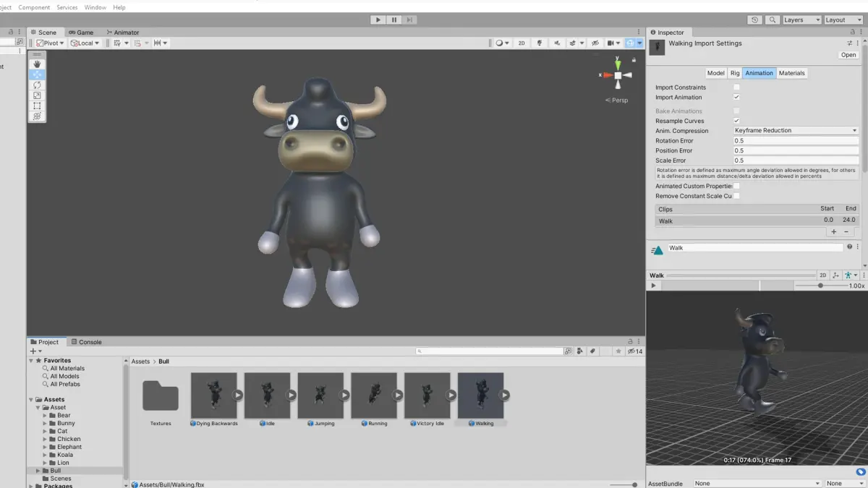Open the AssetBundle name dropdown
Screen dimensions: 868x488
(x=757, y=483)
